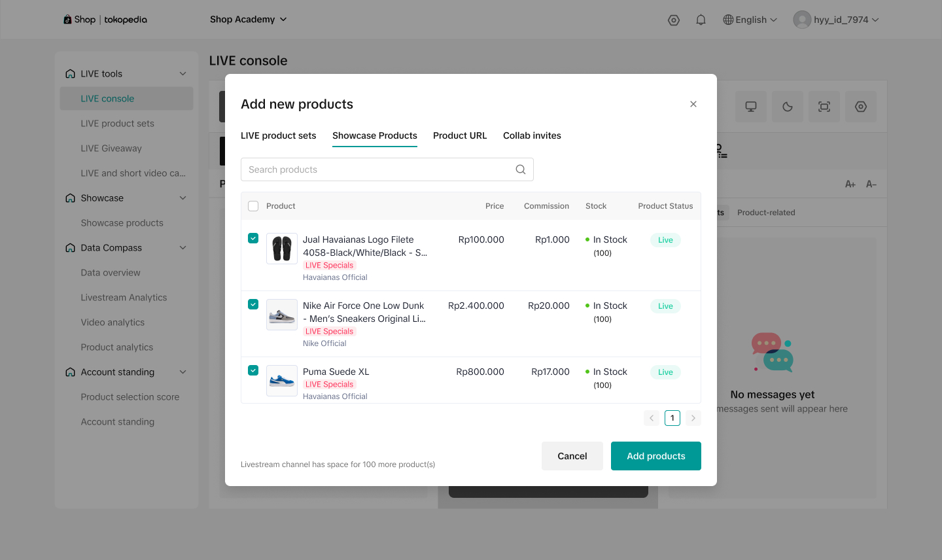The image size is (942, 560).
Task: Click the fullscreen scan icon
Action: (824, 107)
